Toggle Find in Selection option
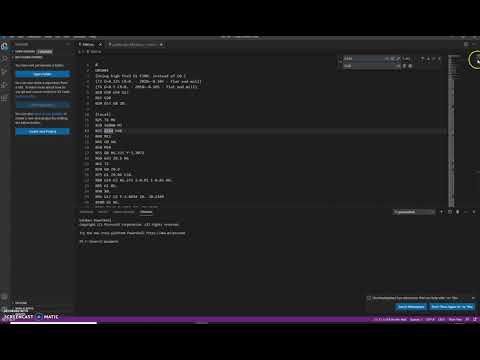Image resolution: width=480 pixels, height=360 pixels. (x=434, y=59)
